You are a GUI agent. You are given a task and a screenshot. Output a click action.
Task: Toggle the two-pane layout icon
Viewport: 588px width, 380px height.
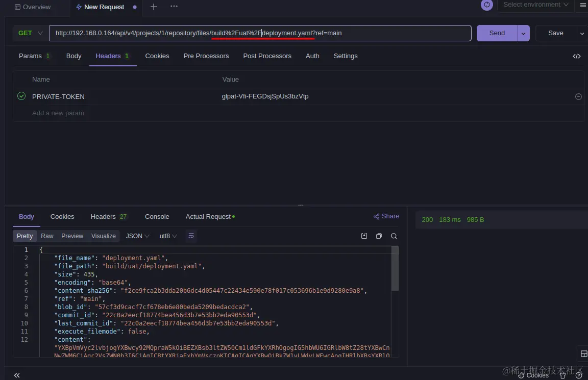[583, 354]
